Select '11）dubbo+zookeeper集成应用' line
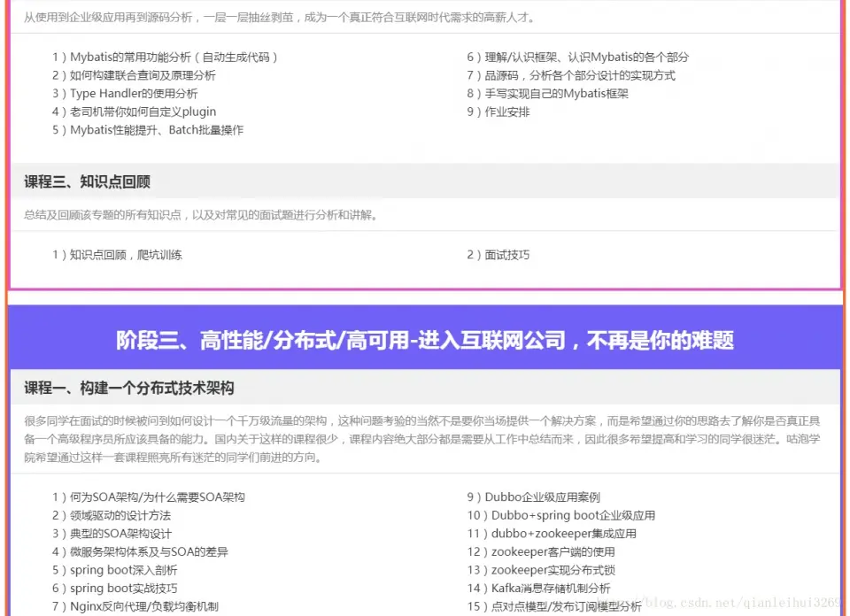The width and height of the screenshot is (850, 616). click(552, 534)
